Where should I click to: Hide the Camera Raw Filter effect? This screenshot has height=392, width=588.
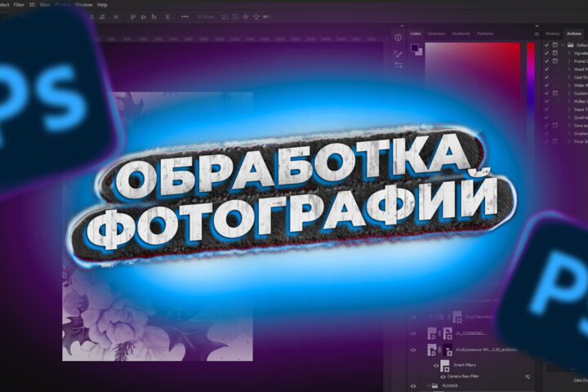pos(443,376)
